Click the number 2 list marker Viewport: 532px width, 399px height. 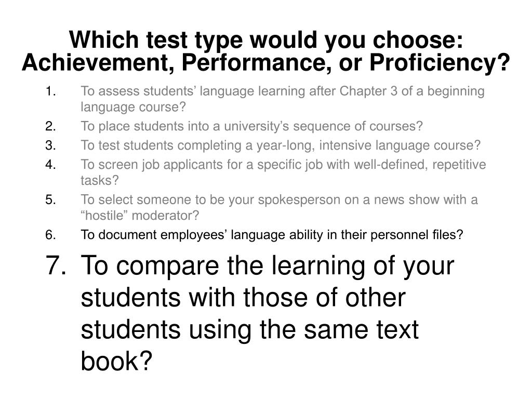point(50,126)
